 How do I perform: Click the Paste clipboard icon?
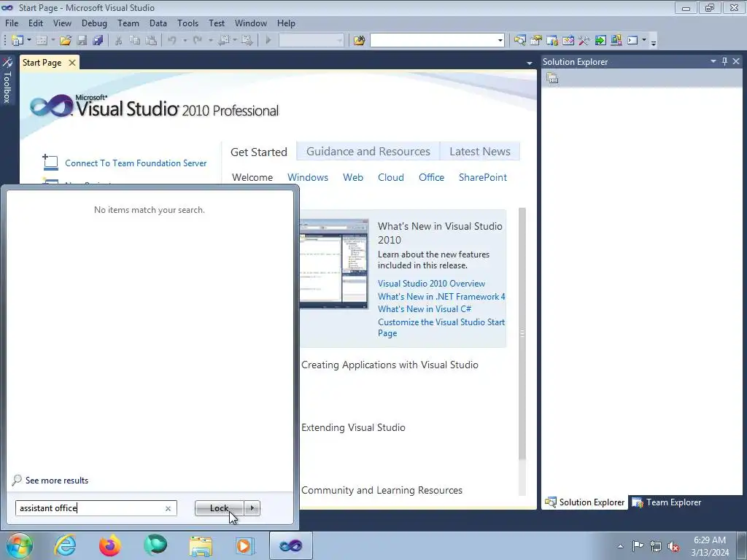[151, 41]
